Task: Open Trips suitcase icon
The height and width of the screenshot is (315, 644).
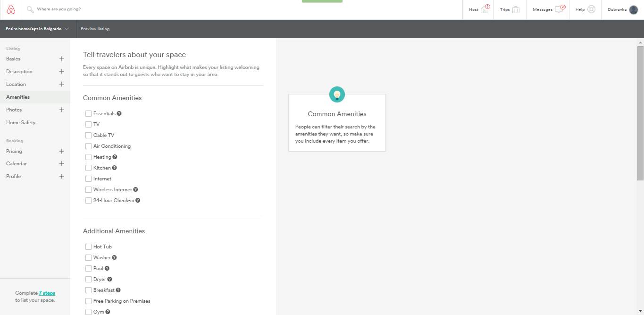Action: [x=516, y=9]
